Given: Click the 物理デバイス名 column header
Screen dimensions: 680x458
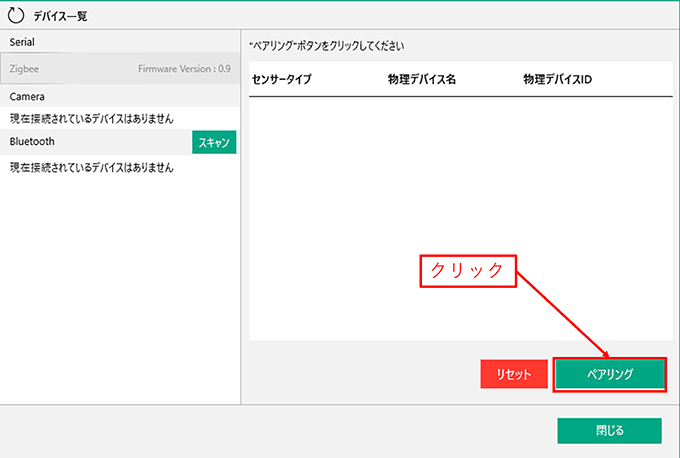Looking at the screenshot, I should point(422,79).
